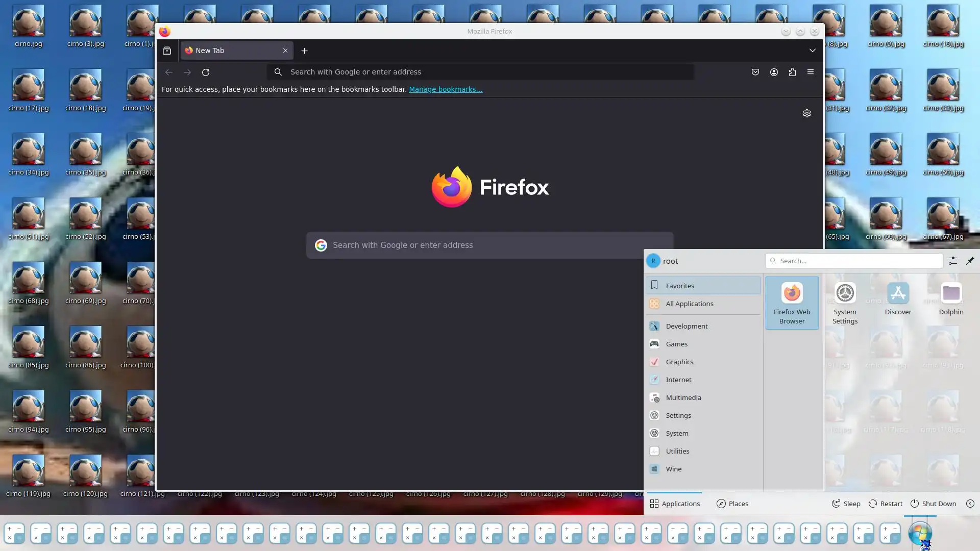The width and height of the screenshot is (980, 551).
Task: Click the Save to Pocket icon
Action: point(755,72)
